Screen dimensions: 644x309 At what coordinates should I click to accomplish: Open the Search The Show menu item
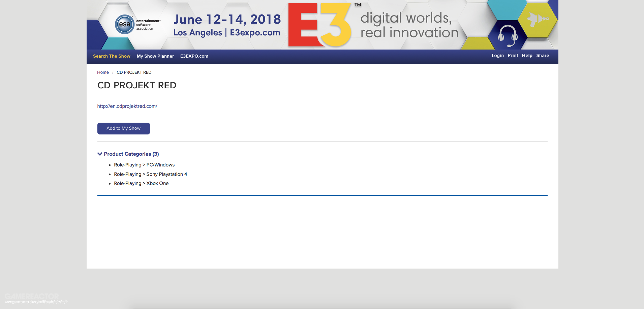[x=112, y=56]
